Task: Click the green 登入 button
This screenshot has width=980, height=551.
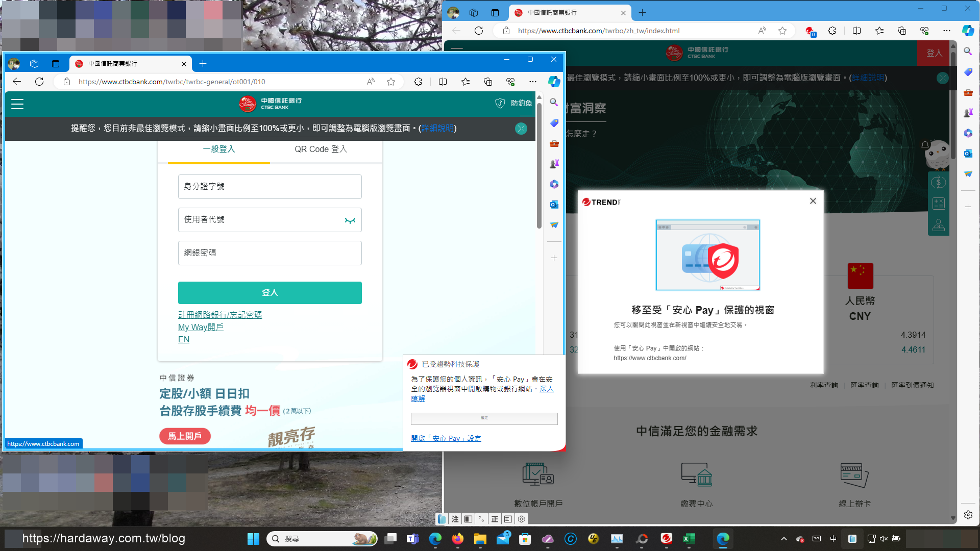Action: (269, 293)
